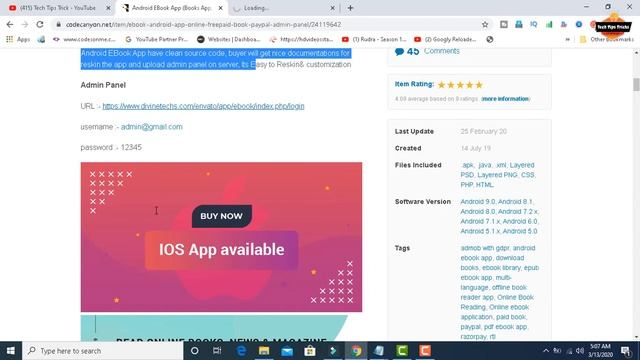The height and width of the screenshot is (360, 640).
Task: Open the Apps bookmarks shortcut
Action: coord(18,39)
